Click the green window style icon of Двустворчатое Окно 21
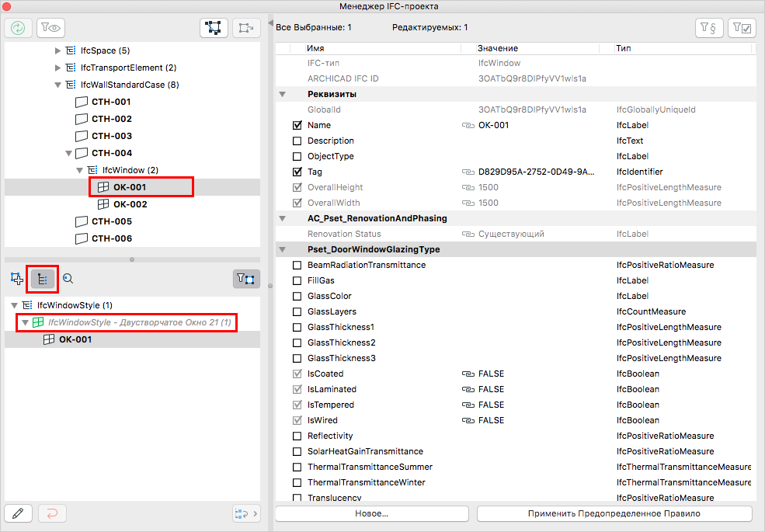Screen dimensions: 765x532 (x=37, y=322)
